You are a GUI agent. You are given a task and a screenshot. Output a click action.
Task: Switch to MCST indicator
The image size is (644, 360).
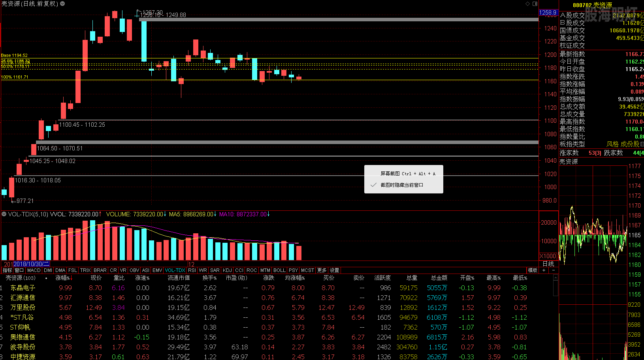click(307, 270)
